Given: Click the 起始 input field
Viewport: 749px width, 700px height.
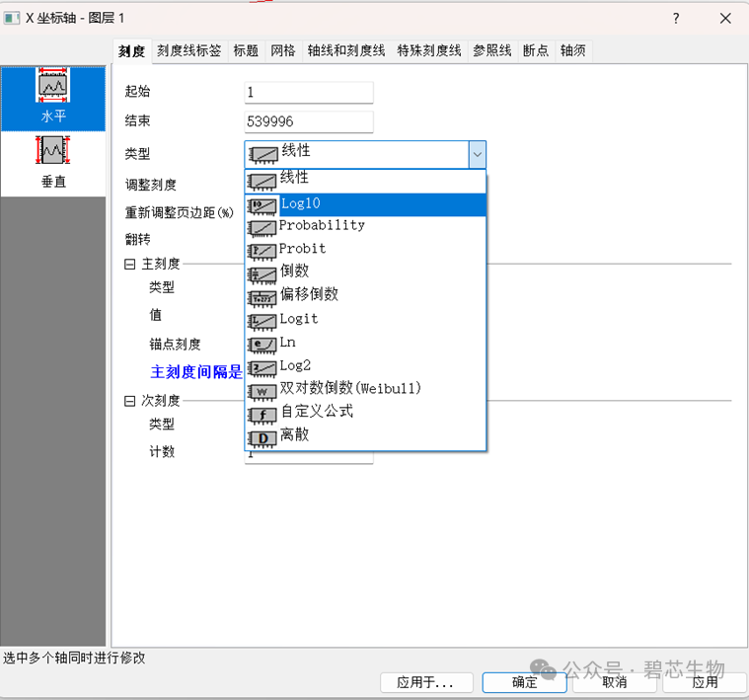Looking at the screenshot, I should point(309,92).
